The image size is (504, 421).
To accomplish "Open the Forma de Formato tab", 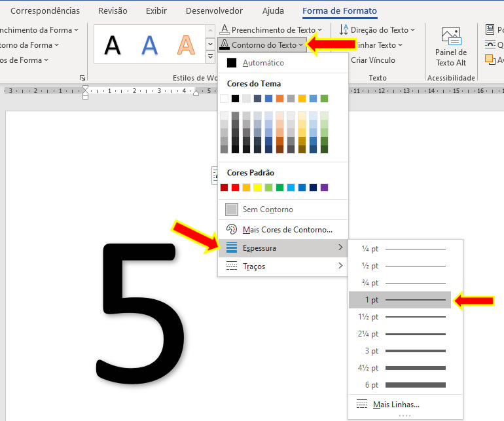I will [x=340, y=11].
